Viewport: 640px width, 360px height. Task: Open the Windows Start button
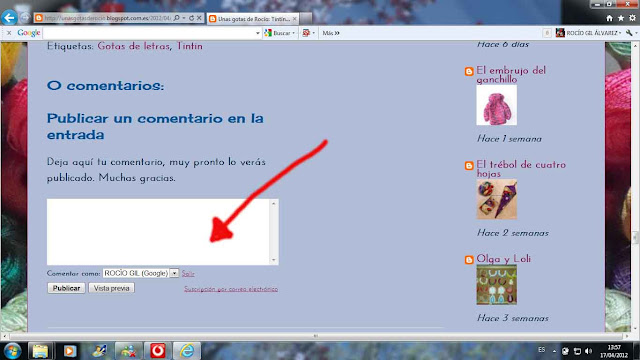click(12, 351)
